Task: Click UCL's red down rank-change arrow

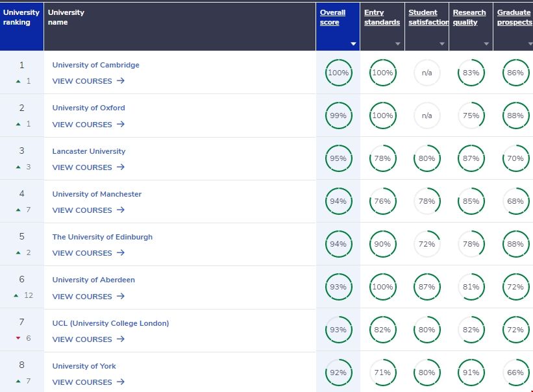Action: point(18,339)
